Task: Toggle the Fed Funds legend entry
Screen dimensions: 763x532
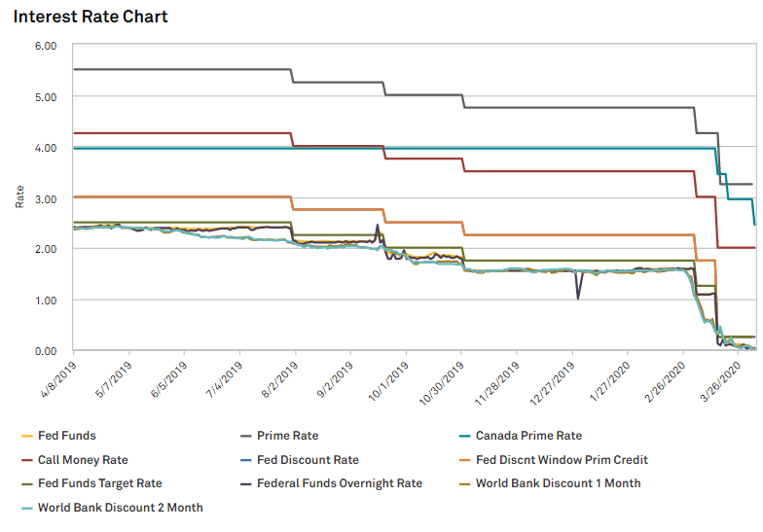Action: (x=58, y=436)
